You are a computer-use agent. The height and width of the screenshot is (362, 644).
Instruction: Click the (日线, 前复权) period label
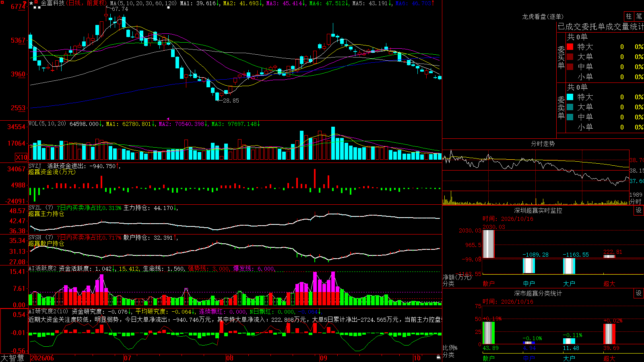[x=86, y=3]
